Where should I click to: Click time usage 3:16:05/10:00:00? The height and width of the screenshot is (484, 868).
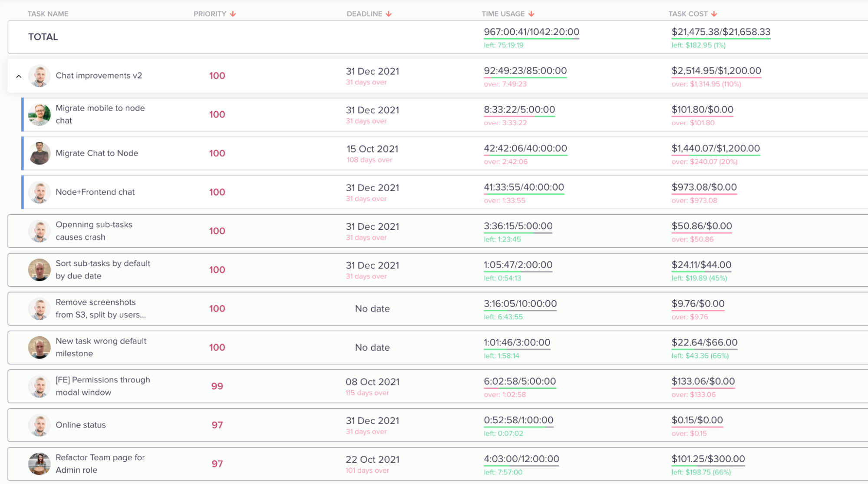520,304
